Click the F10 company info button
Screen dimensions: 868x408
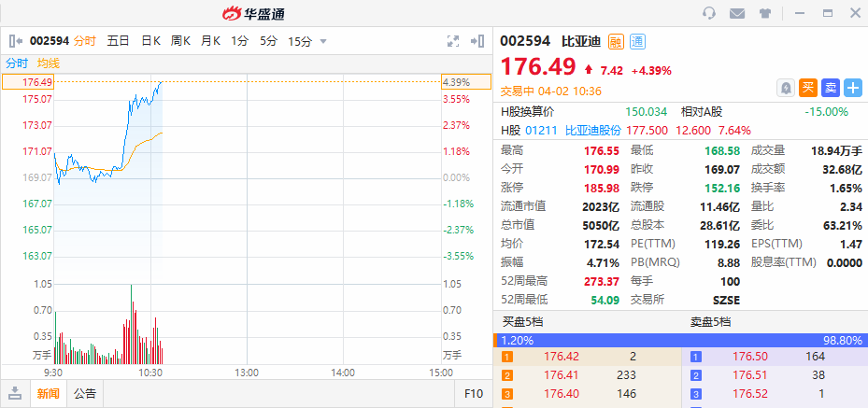474,394
